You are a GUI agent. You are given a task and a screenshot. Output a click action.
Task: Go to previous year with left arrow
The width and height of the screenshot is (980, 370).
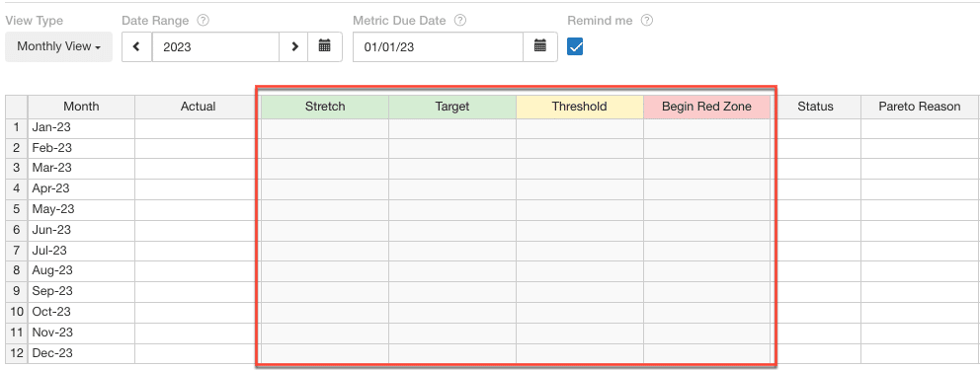point(137,46)
